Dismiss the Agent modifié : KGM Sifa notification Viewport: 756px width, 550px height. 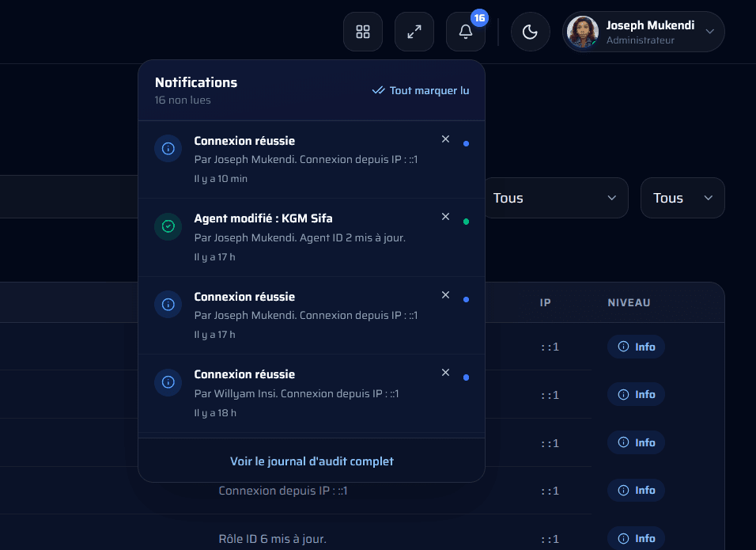click(445, 217)
